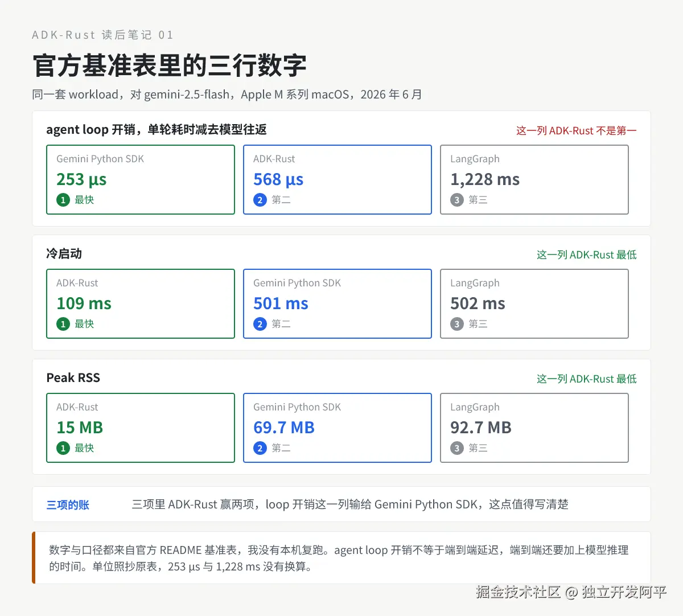
Task: Click the value '253 µs'
Action: coord(81,179)
